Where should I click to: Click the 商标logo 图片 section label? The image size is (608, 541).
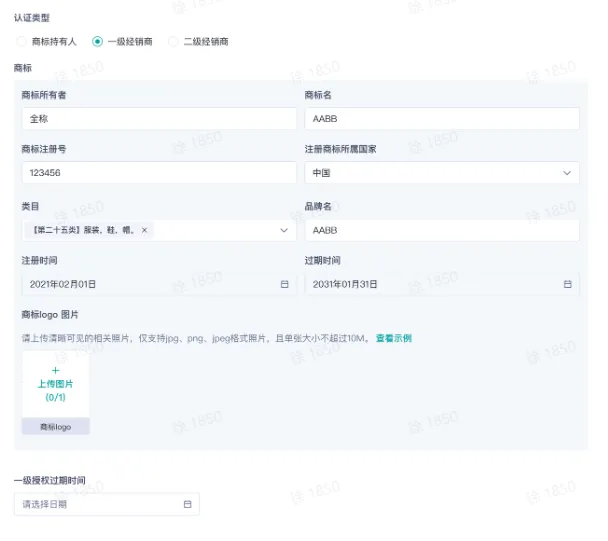pyautogui.click(x=50, y=315)
